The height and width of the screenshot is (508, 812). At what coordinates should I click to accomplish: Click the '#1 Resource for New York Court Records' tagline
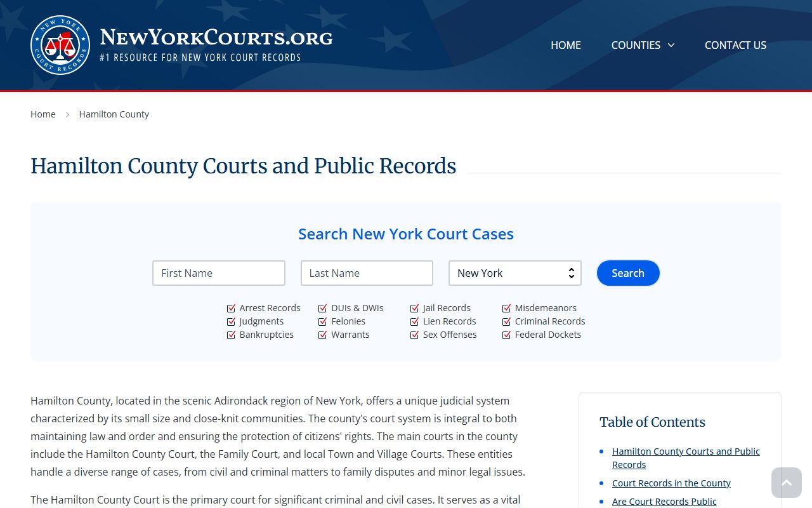[200, 57]
